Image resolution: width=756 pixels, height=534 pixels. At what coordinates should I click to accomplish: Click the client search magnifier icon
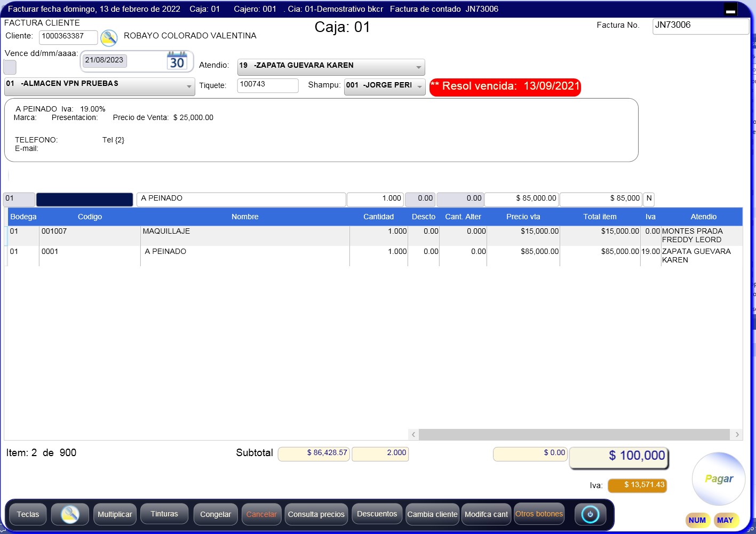109,38
